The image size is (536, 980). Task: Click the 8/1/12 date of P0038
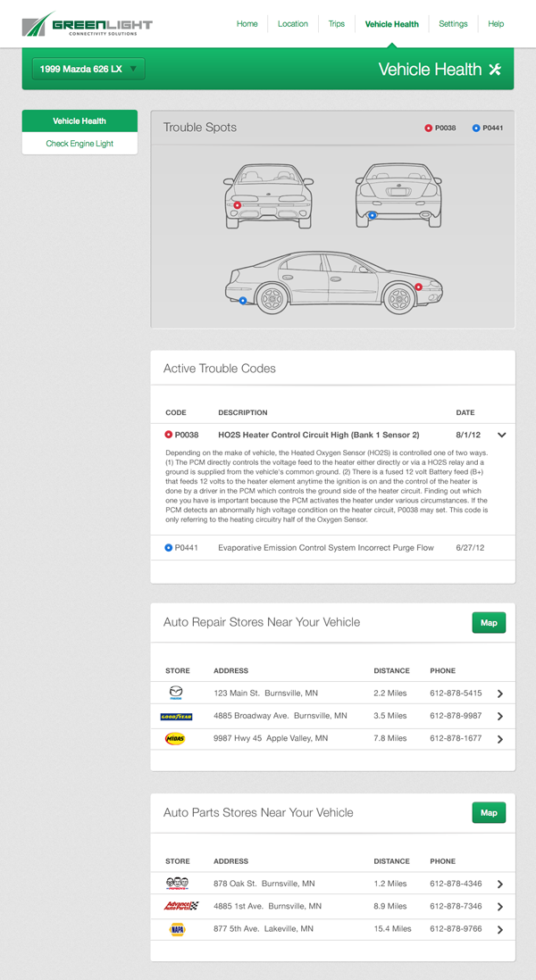[x=468, y=435]
